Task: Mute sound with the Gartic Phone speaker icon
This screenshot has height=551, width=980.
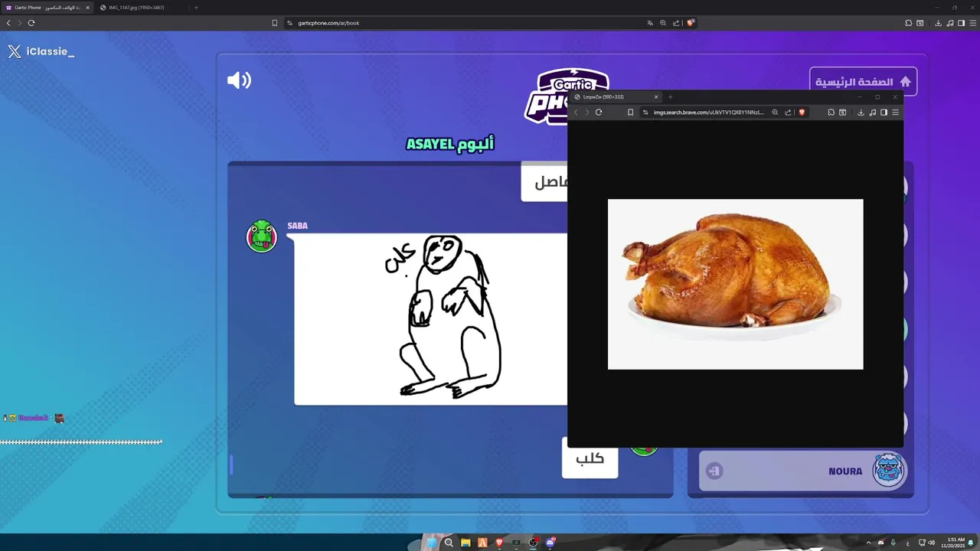Action: pos(239,80)
